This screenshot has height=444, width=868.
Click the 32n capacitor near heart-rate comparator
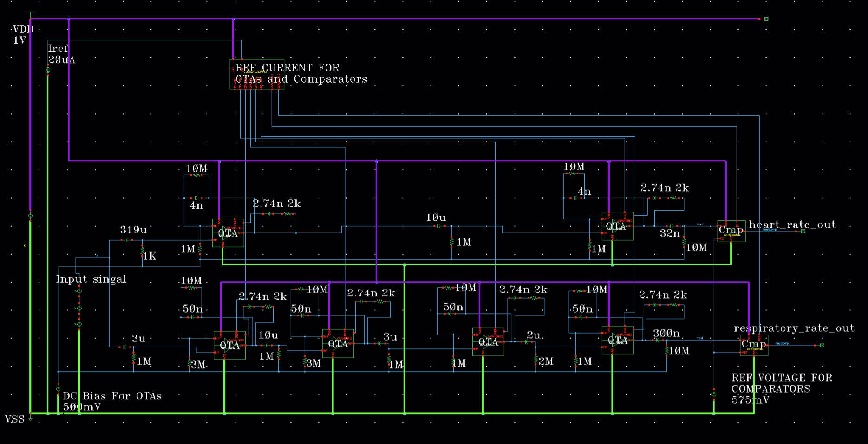tap(671, 226)
